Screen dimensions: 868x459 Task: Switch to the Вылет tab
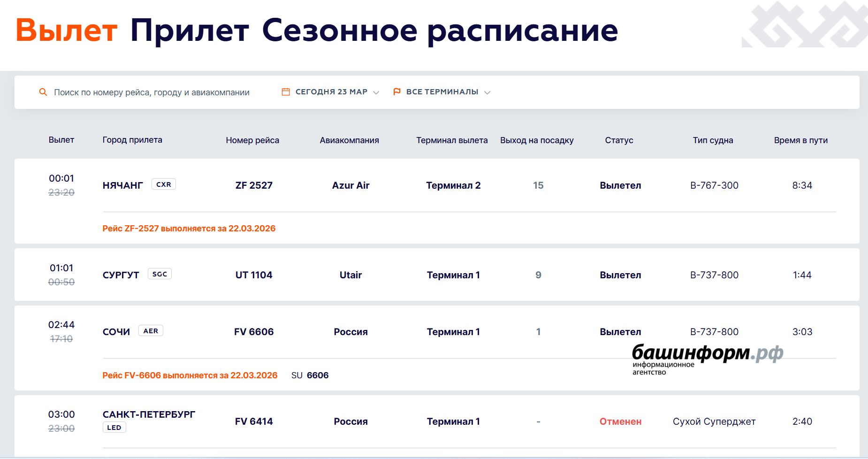[x=66, y=30]
